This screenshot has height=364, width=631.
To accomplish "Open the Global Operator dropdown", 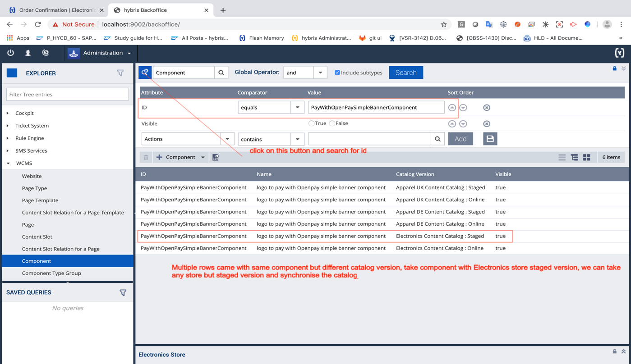I will point(320,73).
